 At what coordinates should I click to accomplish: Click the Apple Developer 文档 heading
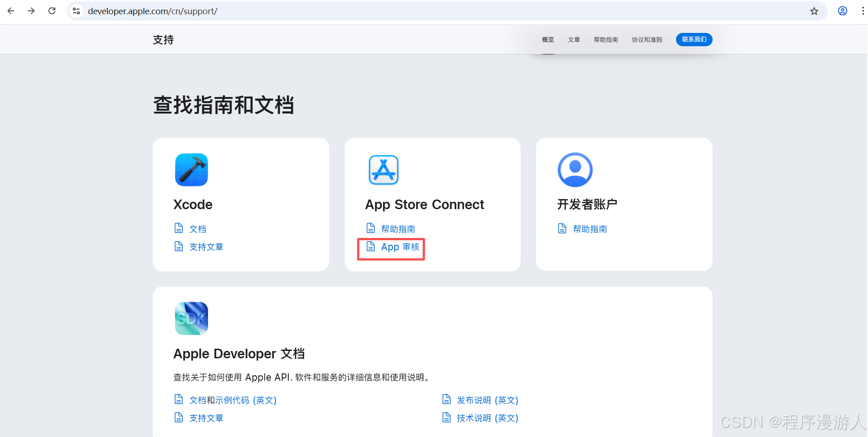239,354
